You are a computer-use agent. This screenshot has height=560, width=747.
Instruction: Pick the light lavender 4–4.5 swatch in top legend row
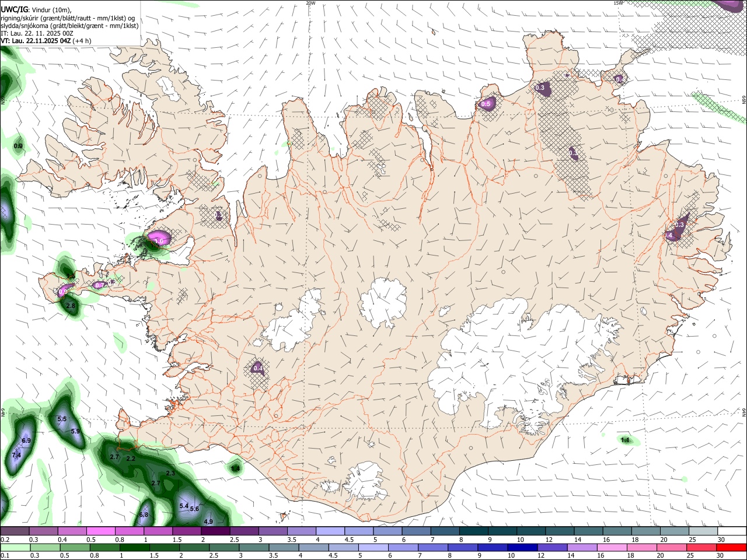click(330, 531)
